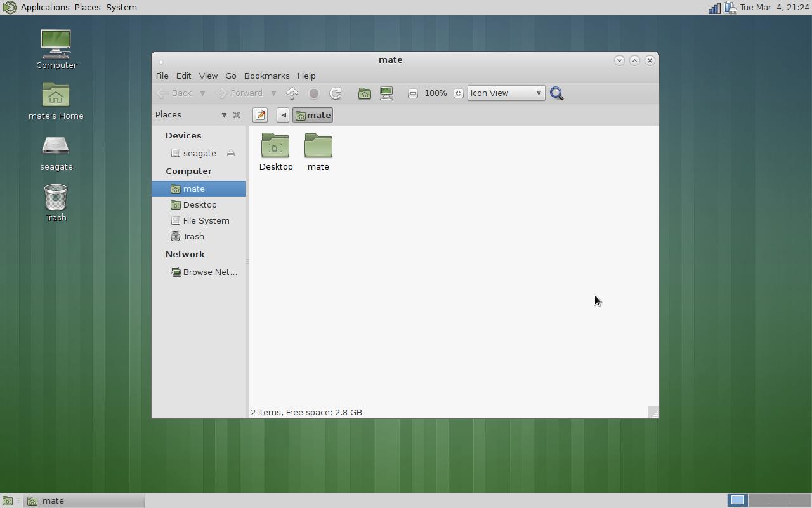The height and width of the screenshot is (508, 812).
Task: Open the Icon View dropdown
Action: coord(506,93)
